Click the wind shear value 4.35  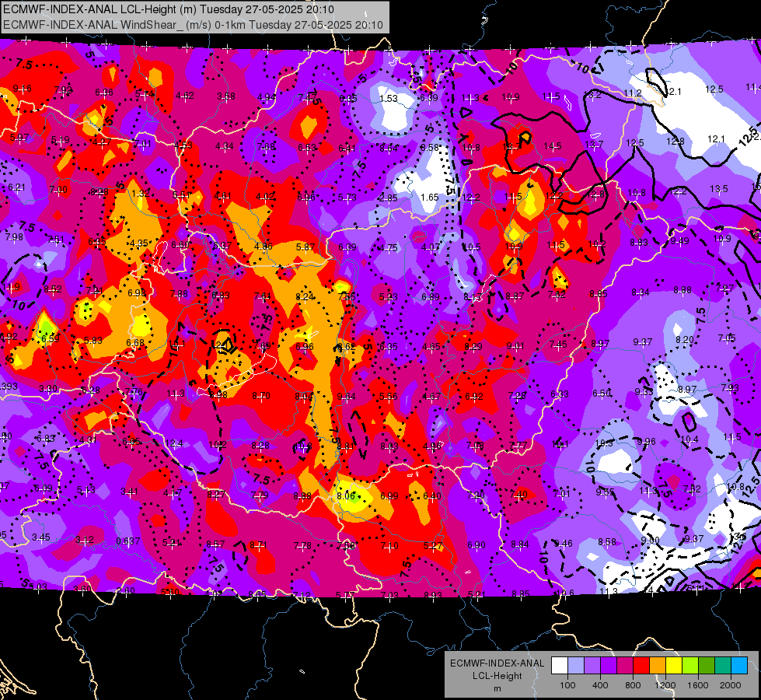coord(139,243)
